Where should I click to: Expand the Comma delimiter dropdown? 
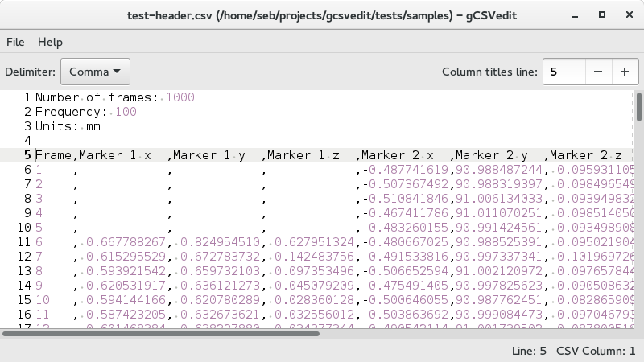(x=94, y=72)
